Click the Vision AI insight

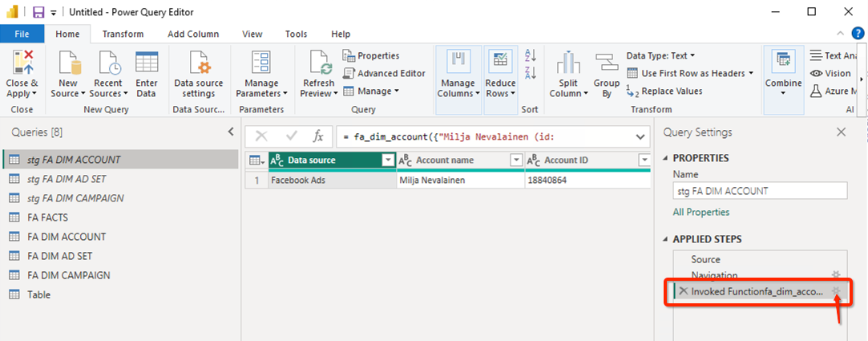click(x=830, y=73)
